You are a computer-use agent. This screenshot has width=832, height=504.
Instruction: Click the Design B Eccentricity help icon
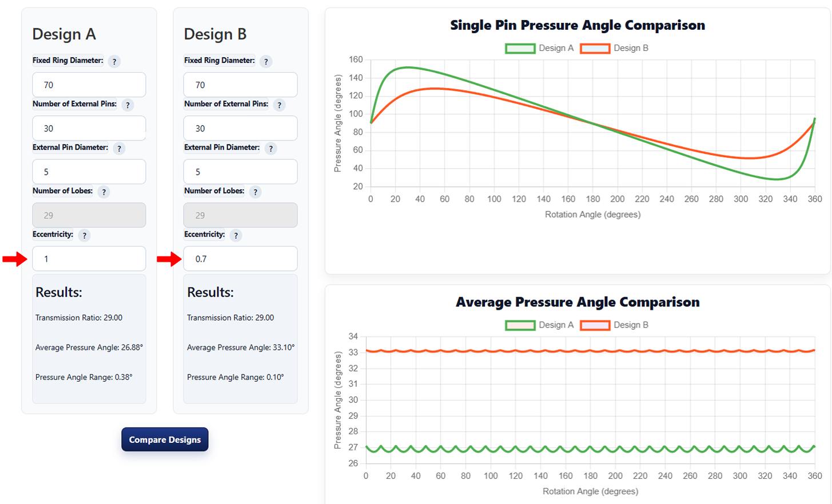[x=236, y=235]
